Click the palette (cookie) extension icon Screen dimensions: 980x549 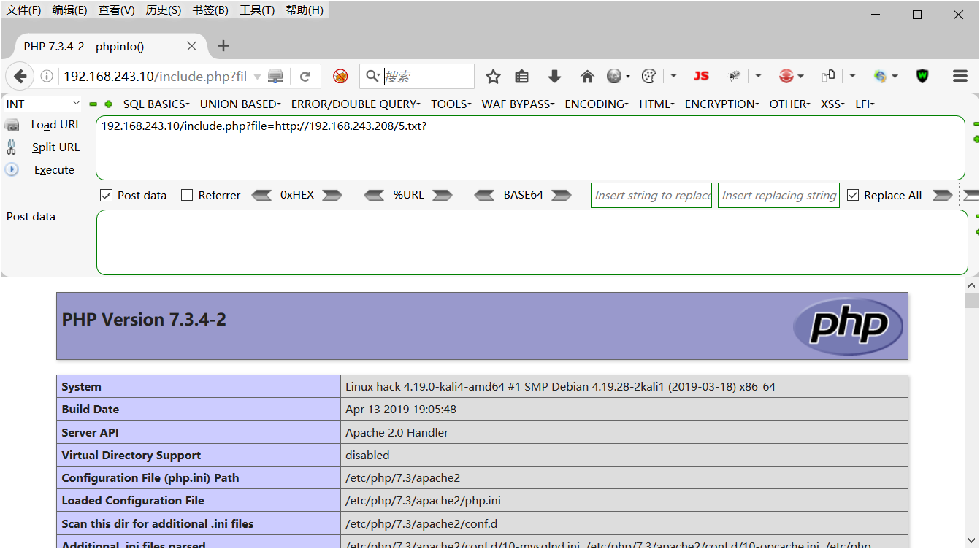(649, 76)
